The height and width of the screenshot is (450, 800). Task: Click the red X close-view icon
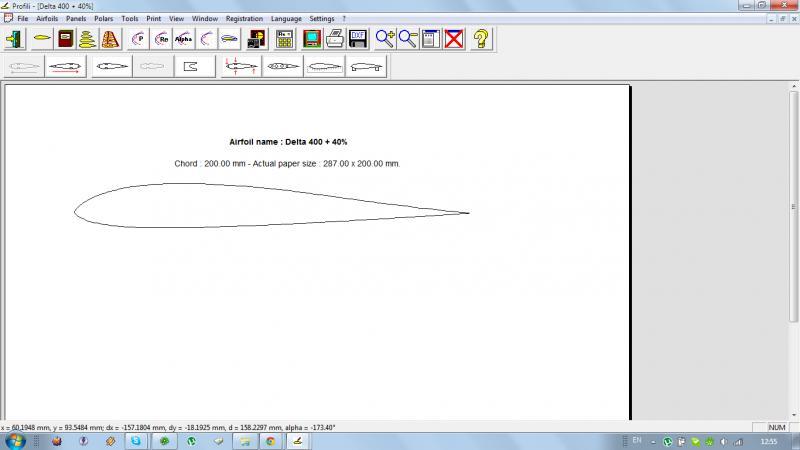(454, 39)
